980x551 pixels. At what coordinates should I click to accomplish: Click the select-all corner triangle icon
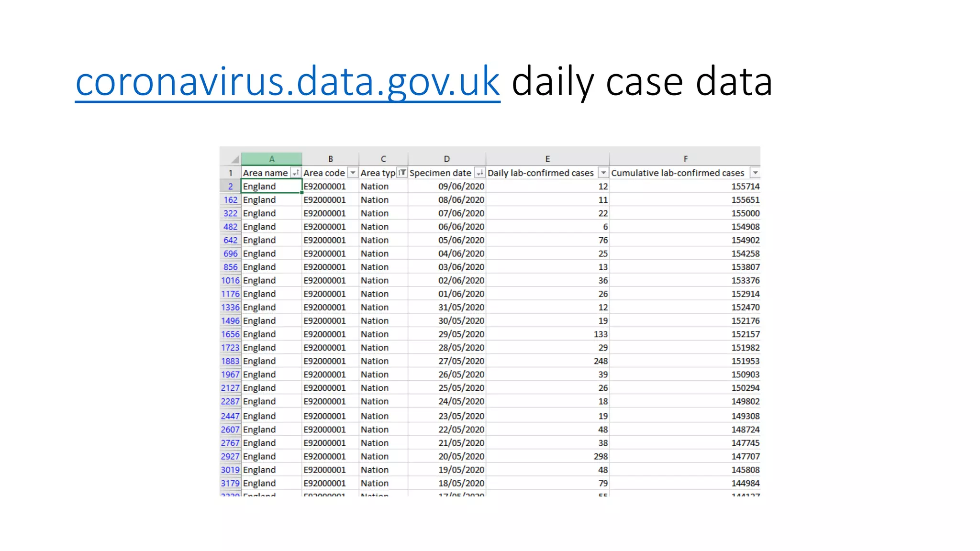(234, 159)
